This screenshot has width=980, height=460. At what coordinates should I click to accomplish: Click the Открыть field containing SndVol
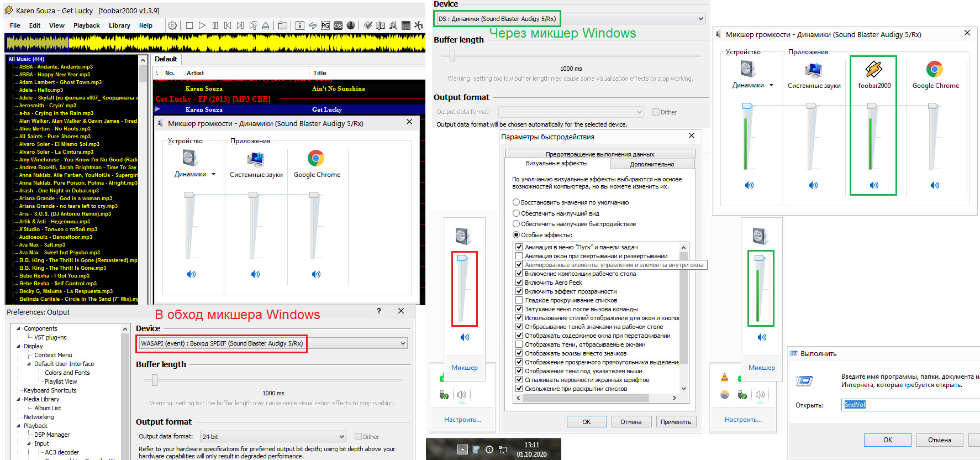click(911, 405)
